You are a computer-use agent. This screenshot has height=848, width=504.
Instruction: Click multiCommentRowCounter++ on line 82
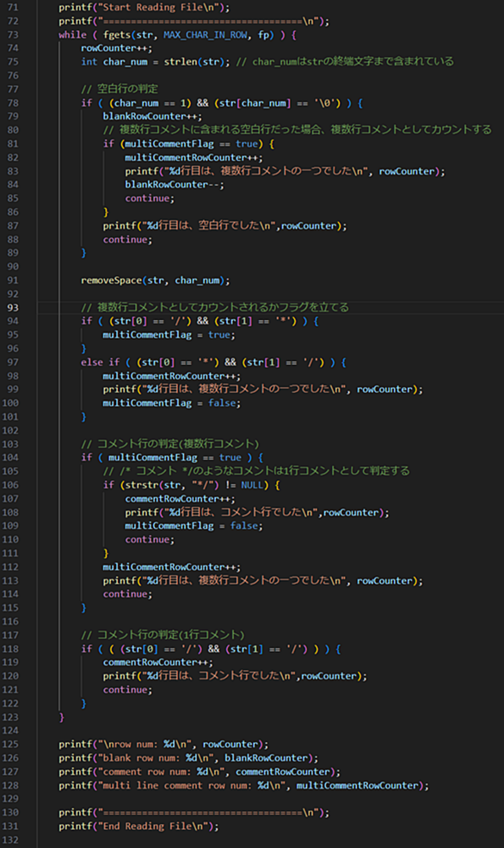[194, 157]
